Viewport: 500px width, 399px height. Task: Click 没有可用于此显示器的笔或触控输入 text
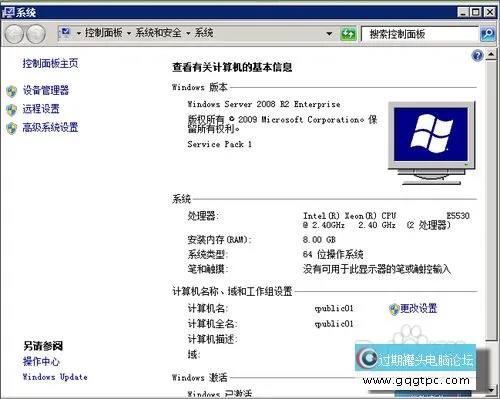[x=377, y=269]
